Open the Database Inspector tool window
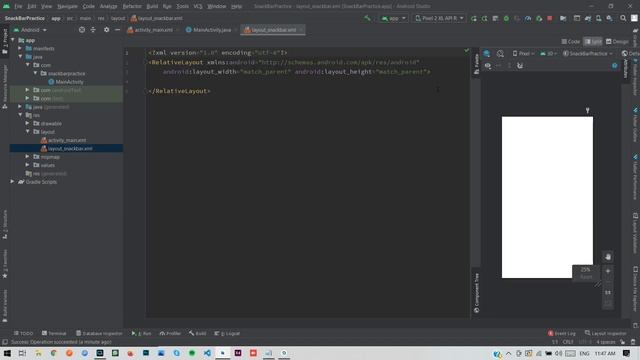640x360 pixels. click(99, 333)
